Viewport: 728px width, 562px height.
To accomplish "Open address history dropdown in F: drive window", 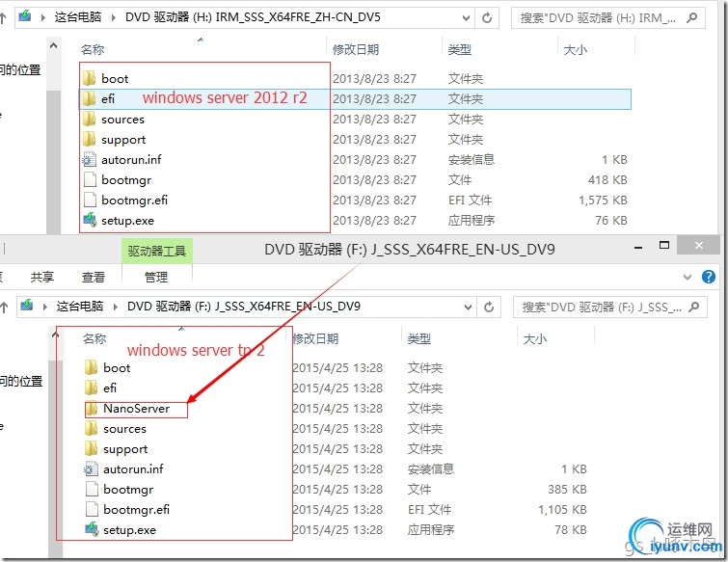I will click(469, 308).
